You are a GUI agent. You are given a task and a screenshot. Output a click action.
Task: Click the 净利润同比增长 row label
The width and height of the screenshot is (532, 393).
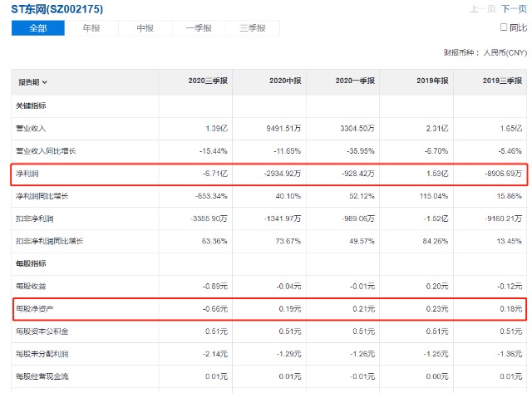click(x=42, y=196)
